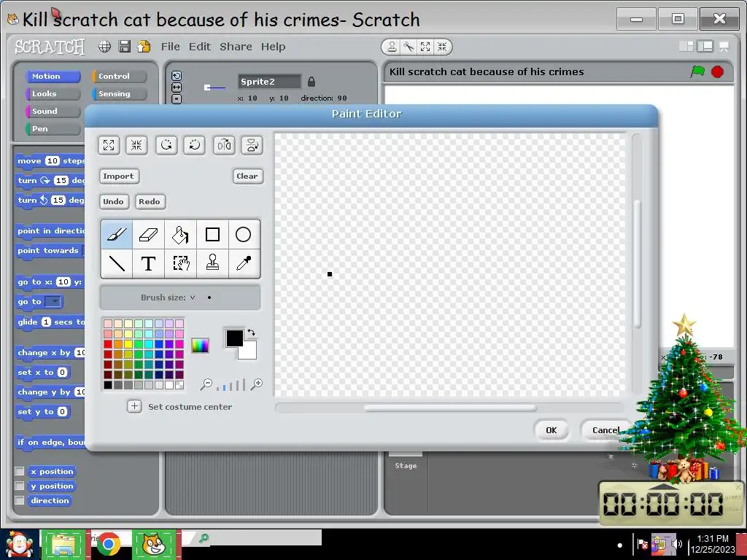Select the can-rotate rotation style button
The image size is (747, 560).
177,76
